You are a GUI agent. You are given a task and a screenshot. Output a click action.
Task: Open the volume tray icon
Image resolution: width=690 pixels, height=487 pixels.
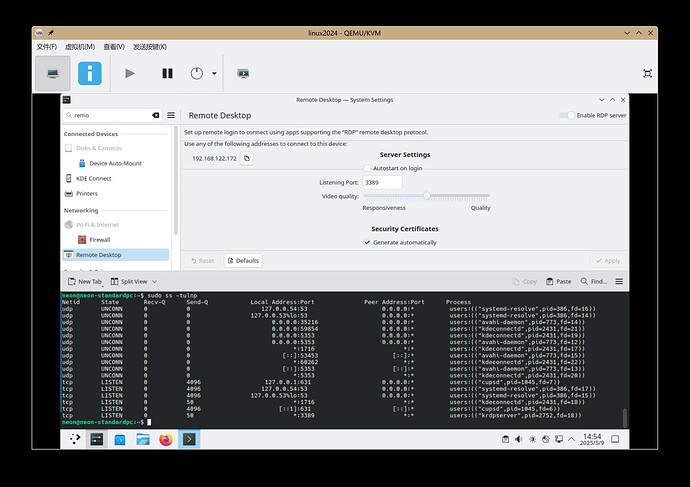click(518, 439)
